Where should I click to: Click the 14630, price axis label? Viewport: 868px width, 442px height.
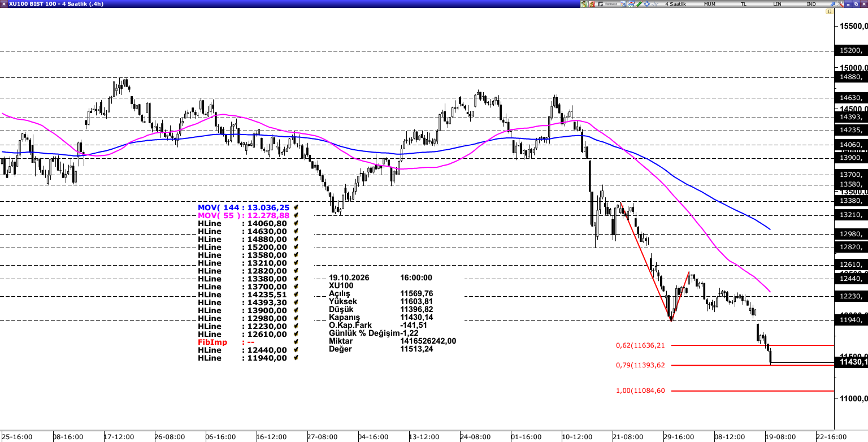[852, 98]
